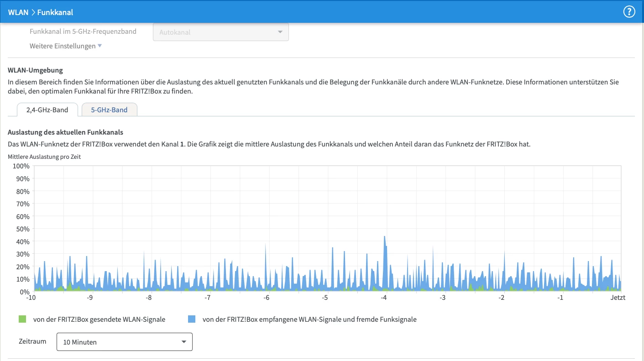Click the '80%' y-axis label
The height and width of the screenshot is (361, 644).
pyautogui.click(x=23, y=191)
